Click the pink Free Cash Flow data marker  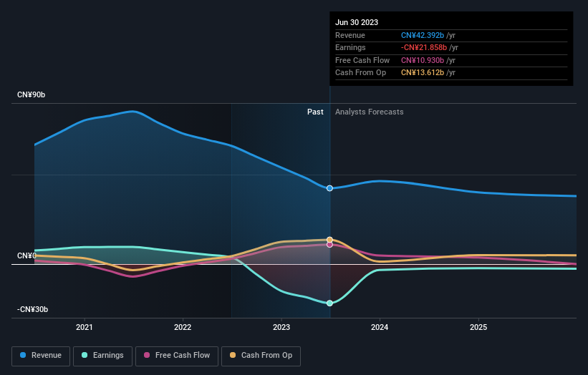[329, 245]
